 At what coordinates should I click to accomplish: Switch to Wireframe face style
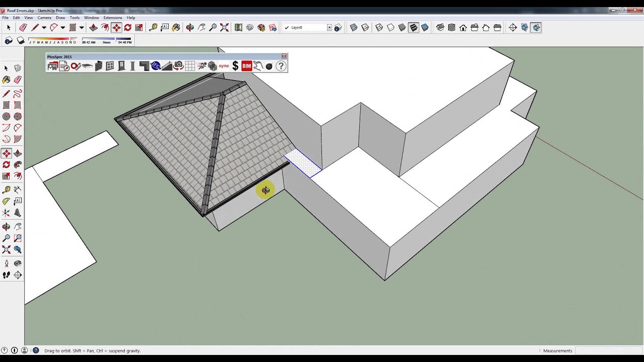pos(379,28)
